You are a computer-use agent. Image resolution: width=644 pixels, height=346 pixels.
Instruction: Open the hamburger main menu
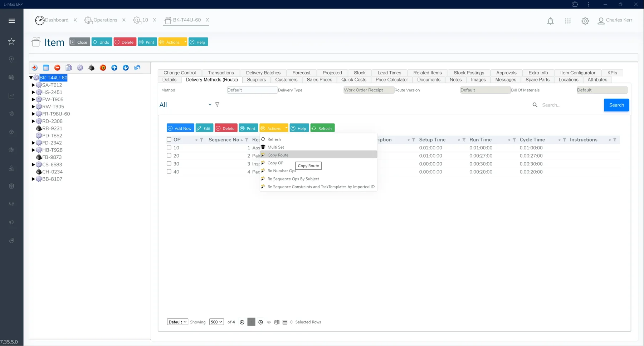point(12,21)
